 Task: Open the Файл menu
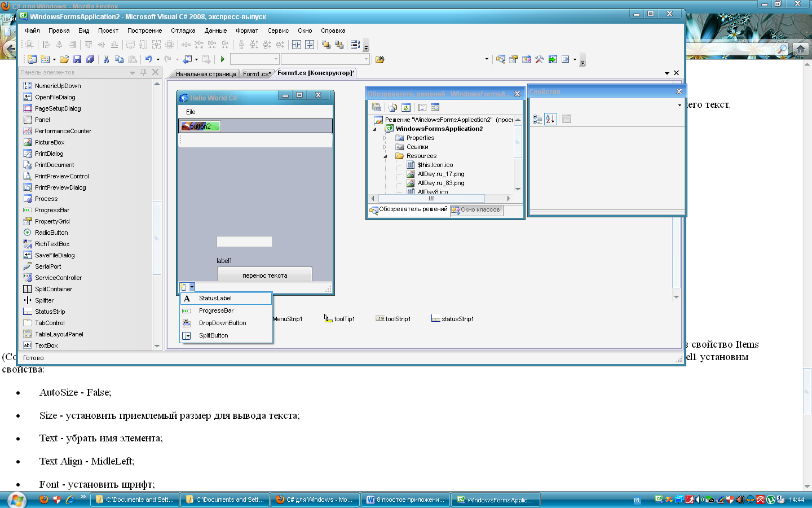32,30
